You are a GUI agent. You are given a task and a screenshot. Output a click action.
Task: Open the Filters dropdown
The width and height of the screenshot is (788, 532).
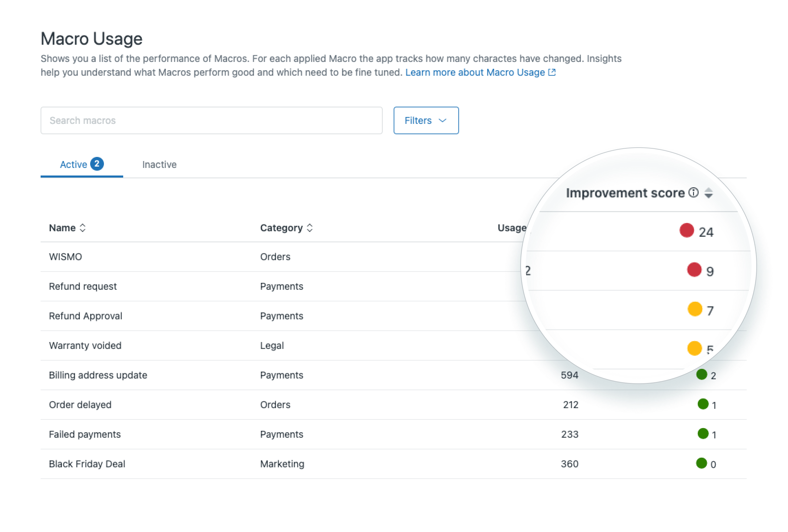[x=426, y=120]
